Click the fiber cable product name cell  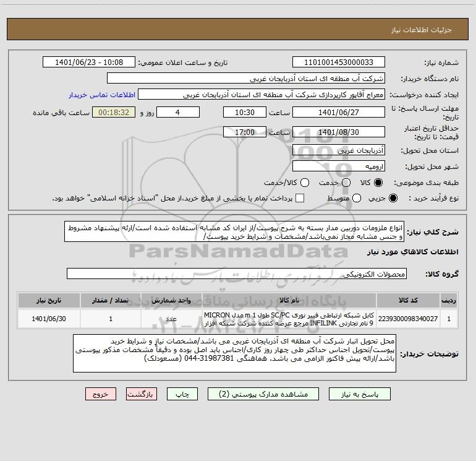(289, 319)
